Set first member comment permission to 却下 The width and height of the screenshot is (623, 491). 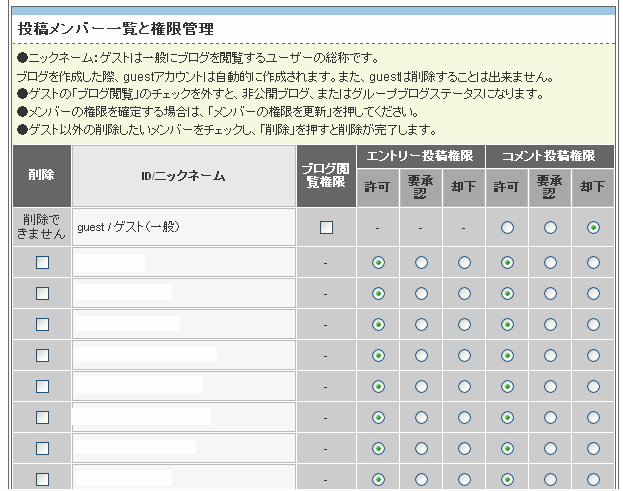pos(593,262)
